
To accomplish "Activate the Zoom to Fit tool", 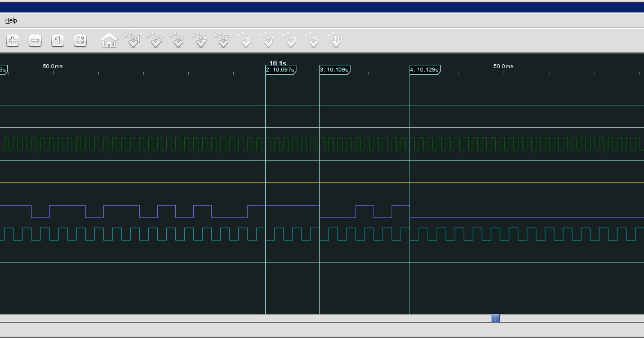I will (80, 40).
